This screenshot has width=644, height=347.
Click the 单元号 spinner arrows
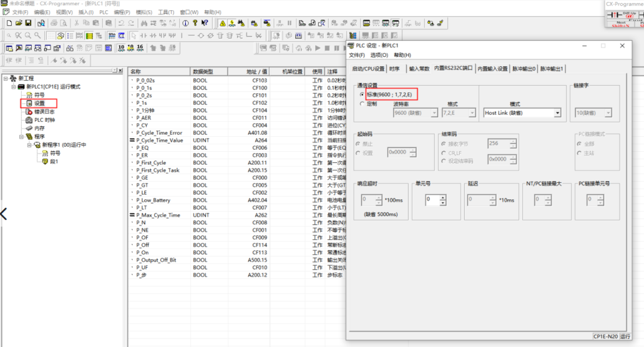(443, 200)
